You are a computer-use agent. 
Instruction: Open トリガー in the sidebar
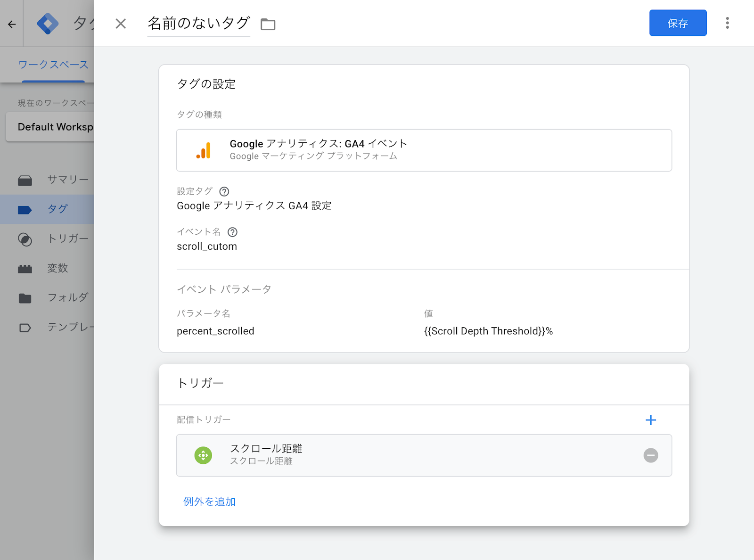[68, 239]
